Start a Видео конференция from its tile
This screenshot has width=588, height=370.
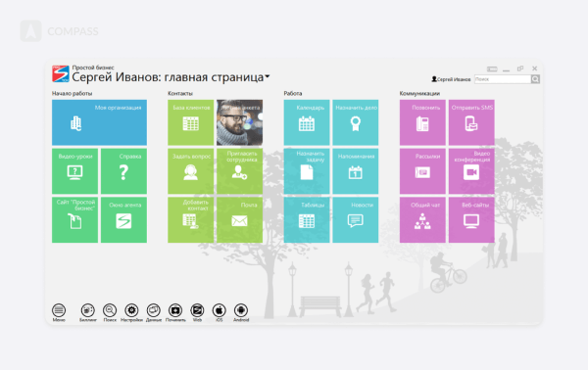[x=471, y=171]
